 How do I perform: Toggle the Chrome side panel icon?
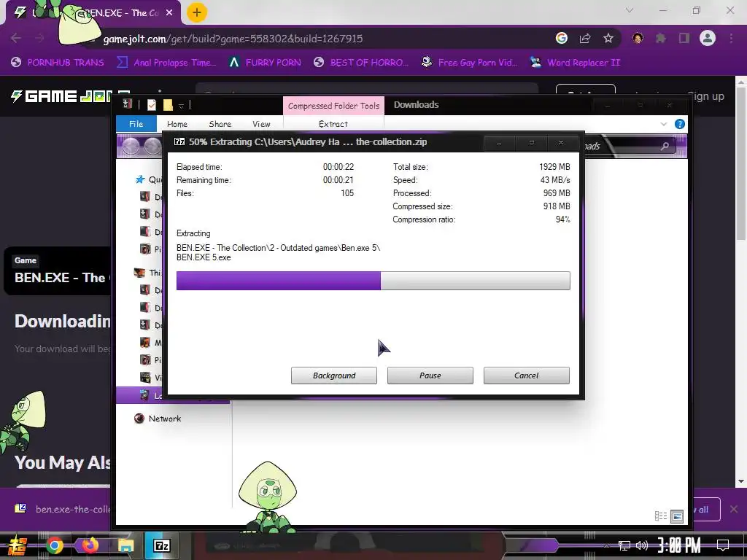(684, 38)
